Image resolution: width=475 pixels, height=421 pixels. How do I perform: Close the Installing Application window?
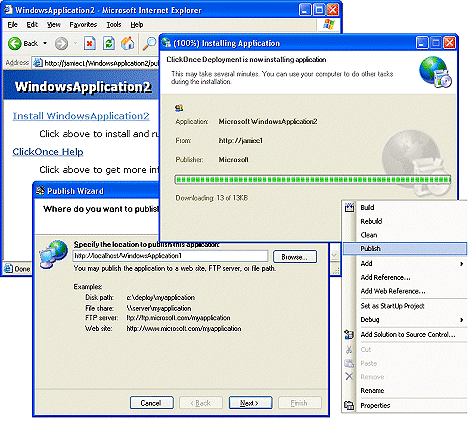coord(449,43)
